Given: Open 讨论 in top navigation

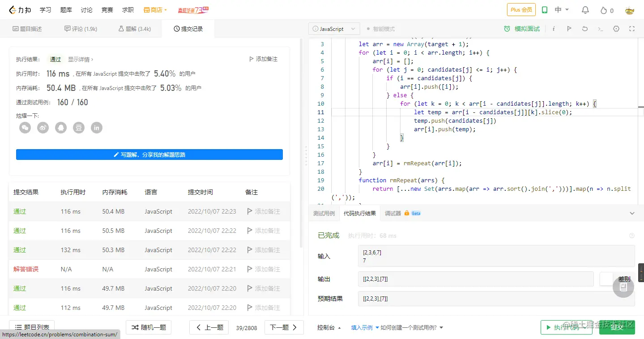Looking at the screenshot, I should (86, 10).
